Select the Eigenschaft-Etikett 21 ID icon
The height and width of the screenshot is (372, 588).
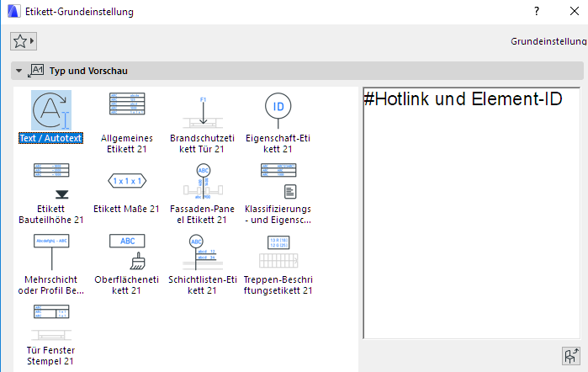[x=278, y=111]
